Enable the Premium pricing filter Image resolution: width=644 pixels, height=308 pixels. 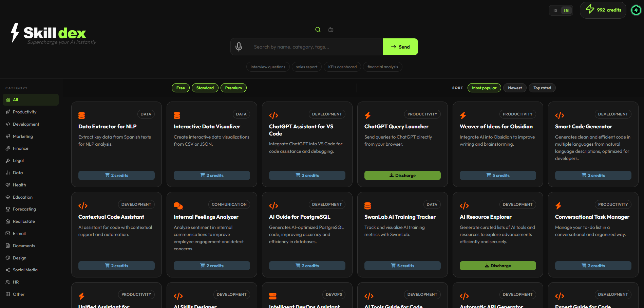tap(233, 88)
